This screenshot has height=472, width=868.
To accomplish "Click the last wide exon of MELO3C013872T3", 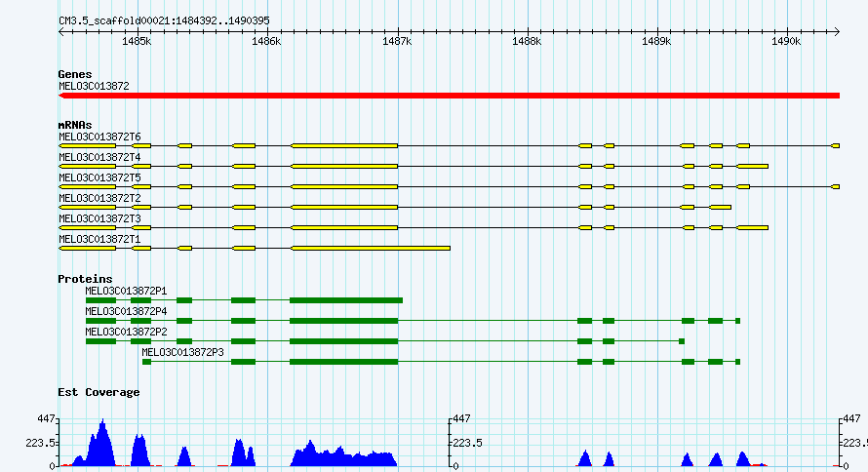I will tap(752, 228).
